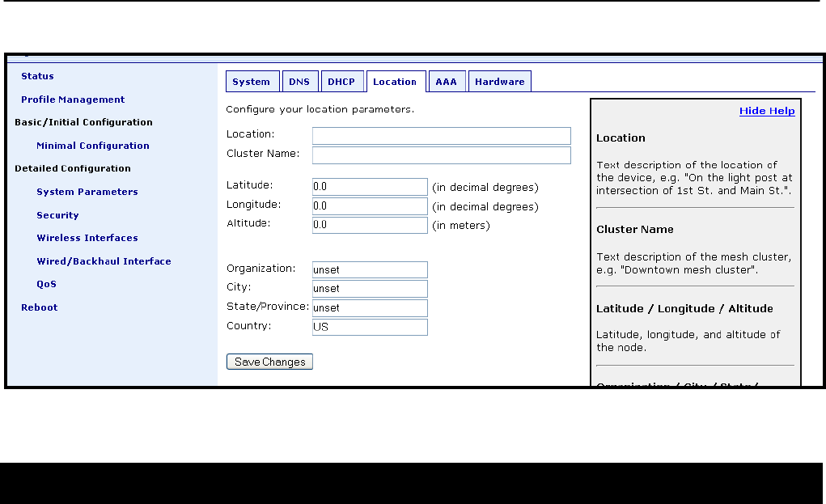The image size is (826, 504).
Task: Open Wireless Interfaces configuration
Action: pos(87,238)
